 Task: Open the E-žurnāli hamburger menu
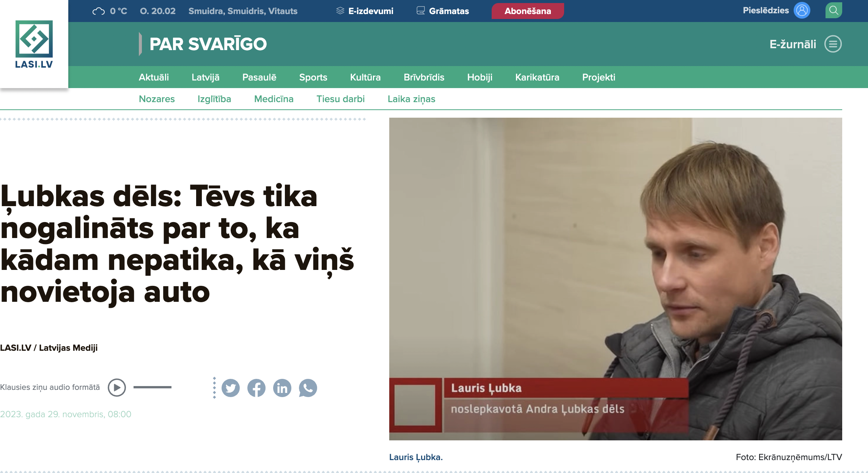833,44
